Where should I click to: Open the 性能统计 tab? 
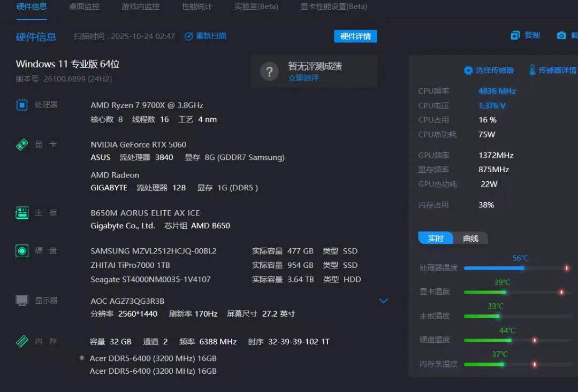pyautogui.click(x=197, y=6)
